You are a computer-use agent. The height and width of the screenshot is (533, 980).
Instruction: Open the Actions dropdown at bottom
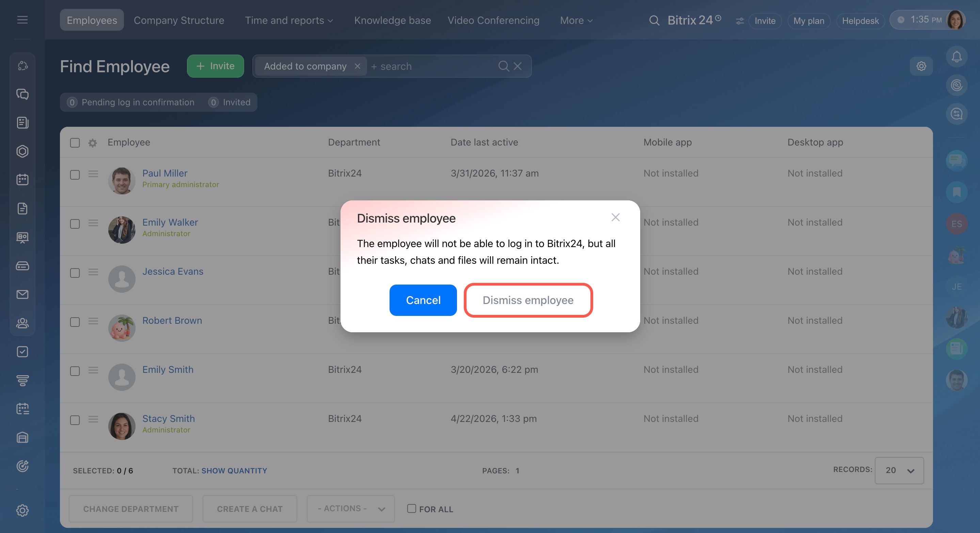[350, 509]
